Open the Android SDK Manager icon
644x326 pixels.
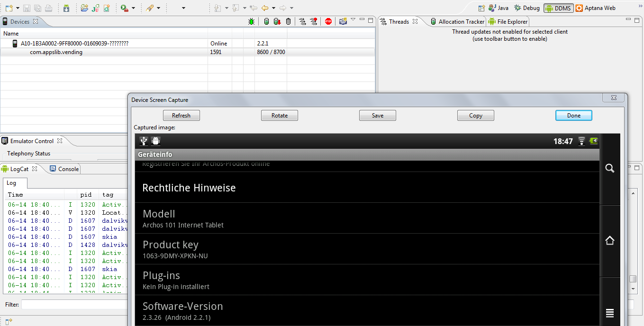pos(66,8)
